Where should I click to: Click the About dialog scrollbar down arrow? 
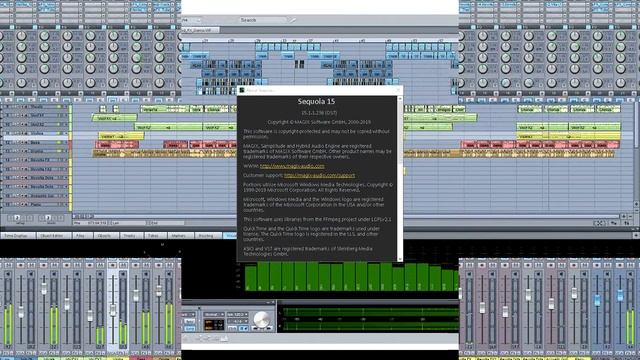pos(400,259)
